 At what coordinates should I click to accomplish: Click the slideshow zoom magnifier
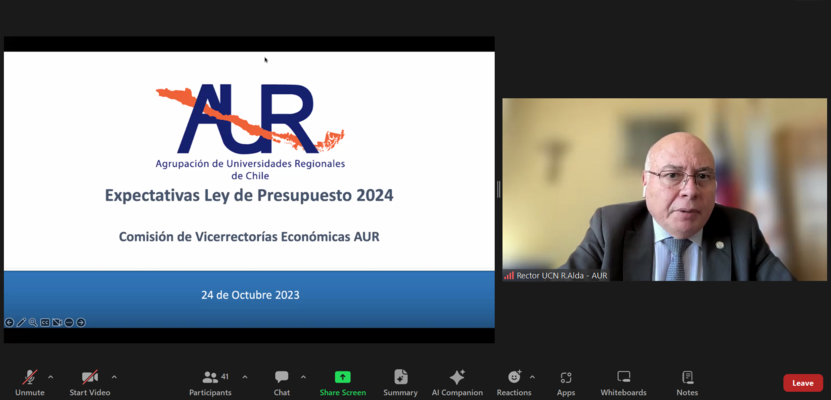pyautogui.click(x=33, y=322)
